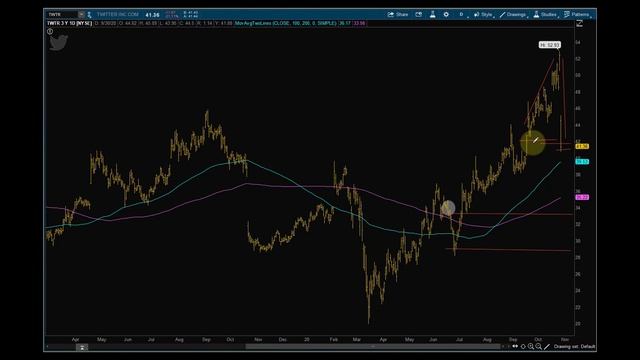This screenshot has width=640, height=360.
Task: Click the Hi: 52.93 price bubble
Action: [x=550, y=45]
